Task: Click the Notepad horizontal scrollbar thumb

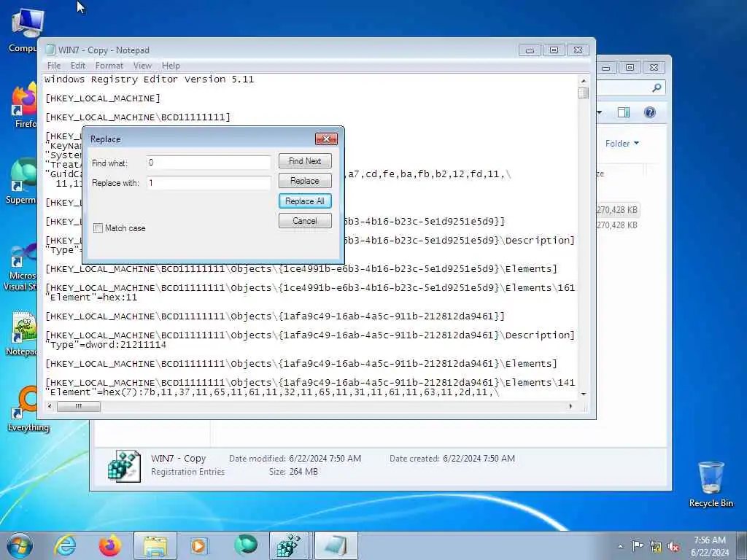Action: point(79,406)
